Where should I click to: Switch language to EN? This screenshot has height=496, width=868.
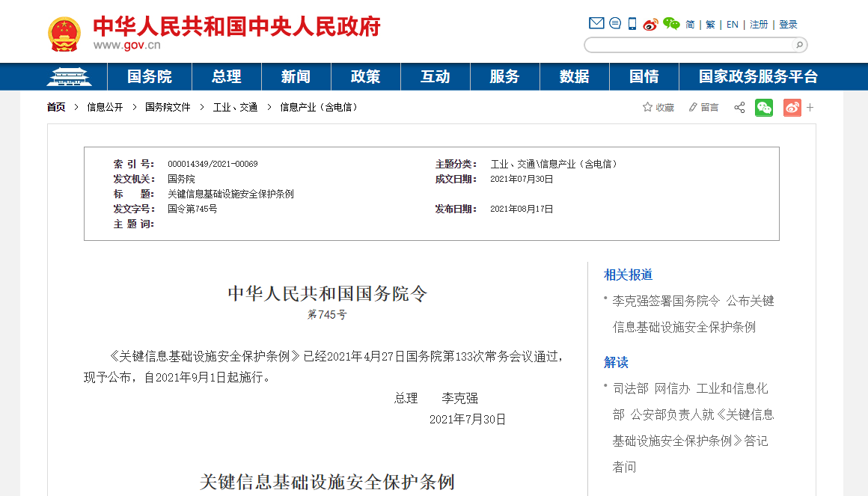[x=733, y=25]
